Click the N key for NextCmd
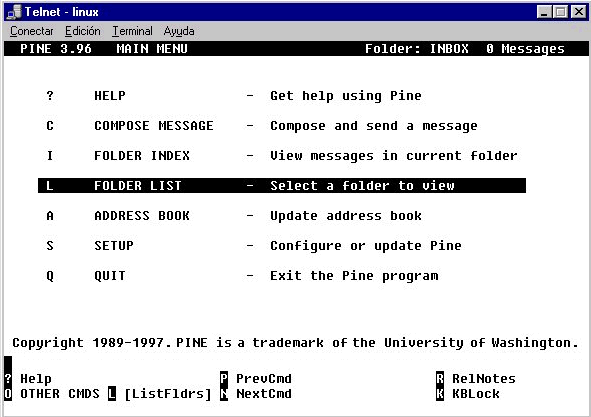 224,394
